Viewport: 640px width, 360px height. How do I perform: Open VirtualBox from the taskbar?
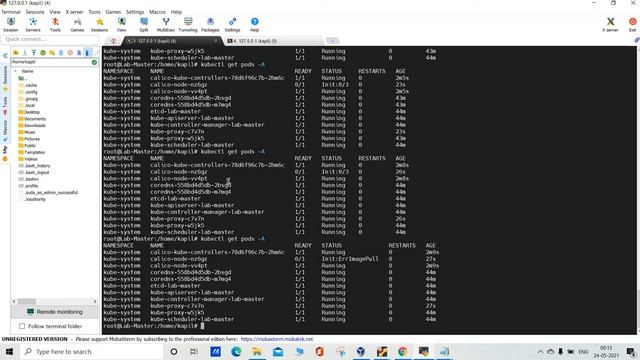pos(361,351)
